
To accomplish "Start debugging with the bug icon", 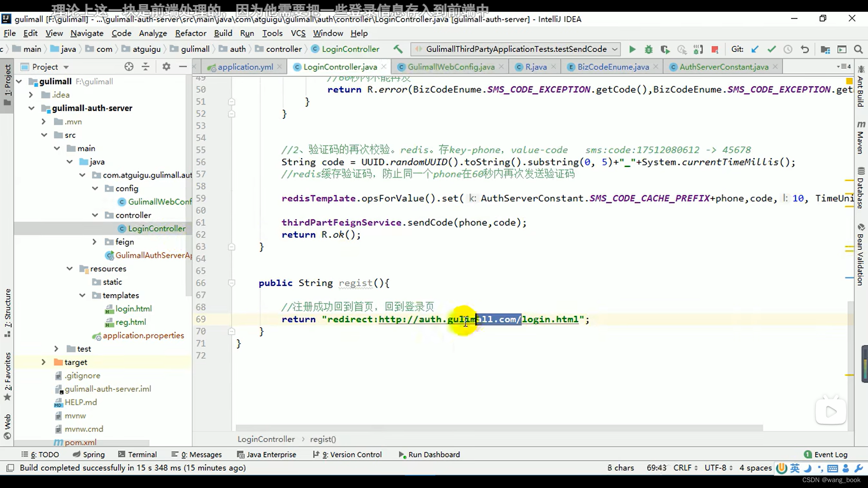I will pyautogui.click(x=649, y=49).
